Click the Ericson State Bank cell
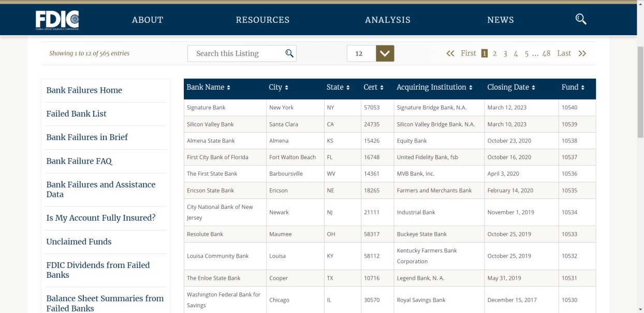 point(225,191)
